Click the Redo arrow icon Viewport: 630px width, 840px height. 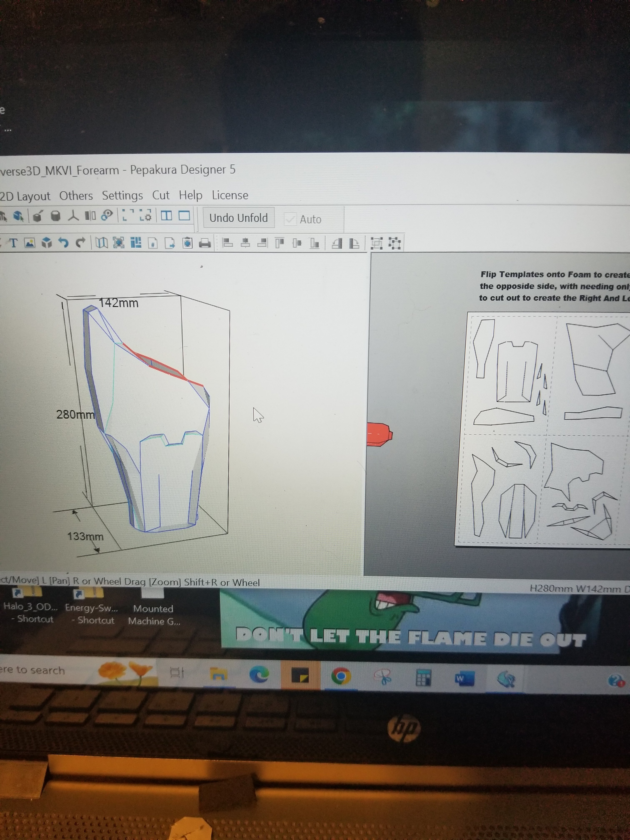(80, 243)
